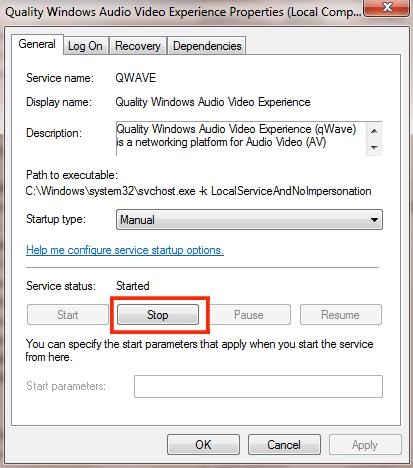Click the Apply button
The width and height of the screenshot is (413, 468).
pos(365,445)
